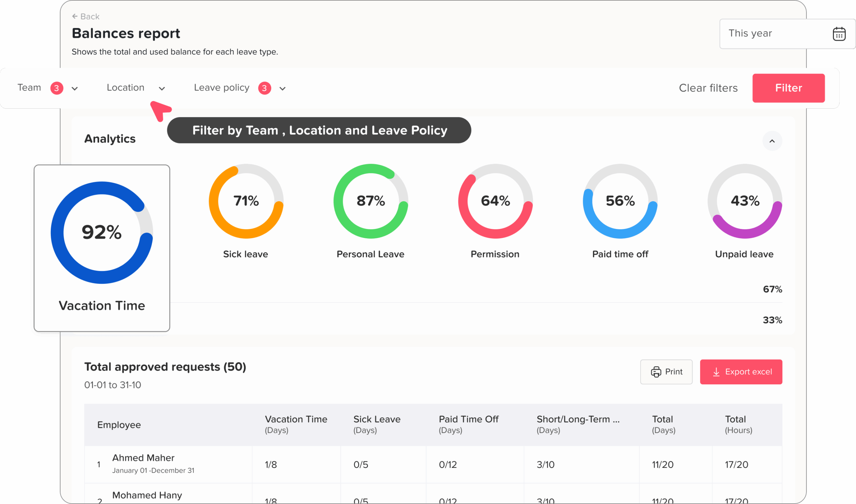The image size is (856, 504).
Task: Click the Leave policy count badge
Action: pos(264,88)
